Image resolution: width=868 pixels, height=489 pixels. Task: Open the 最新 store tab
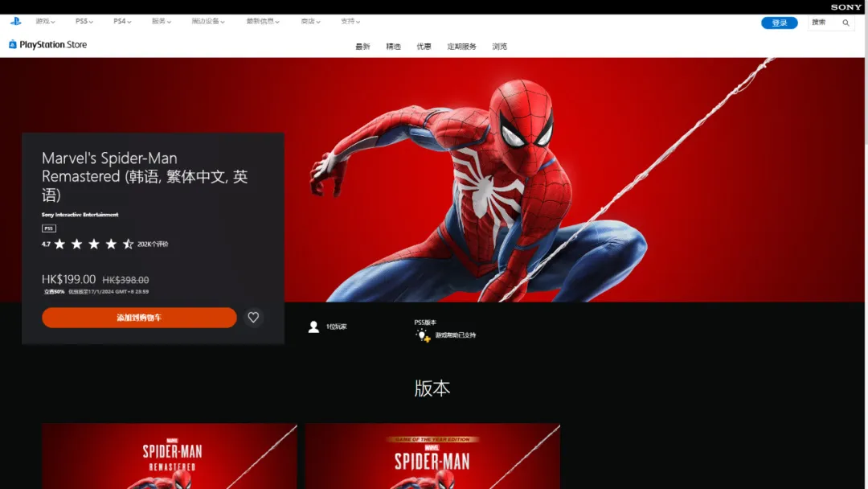[362, 47]
